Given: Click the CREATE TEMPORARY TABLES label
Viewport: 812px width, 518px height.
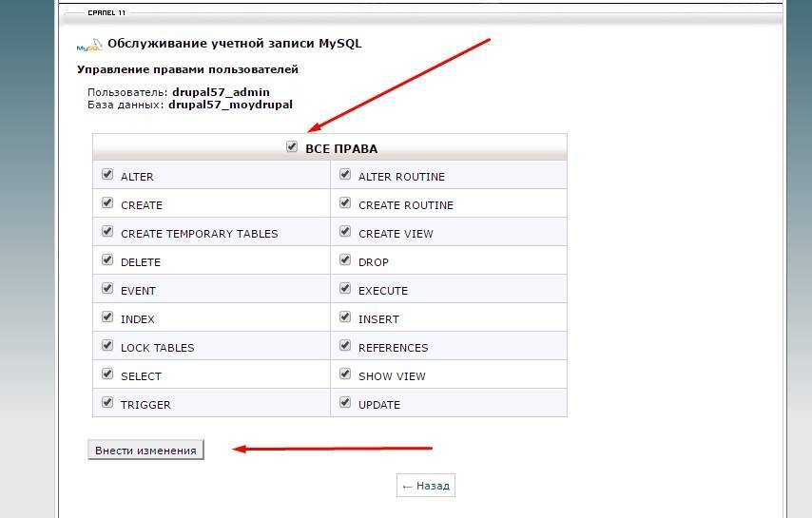Looking at the screenshot, I should 200,234.
